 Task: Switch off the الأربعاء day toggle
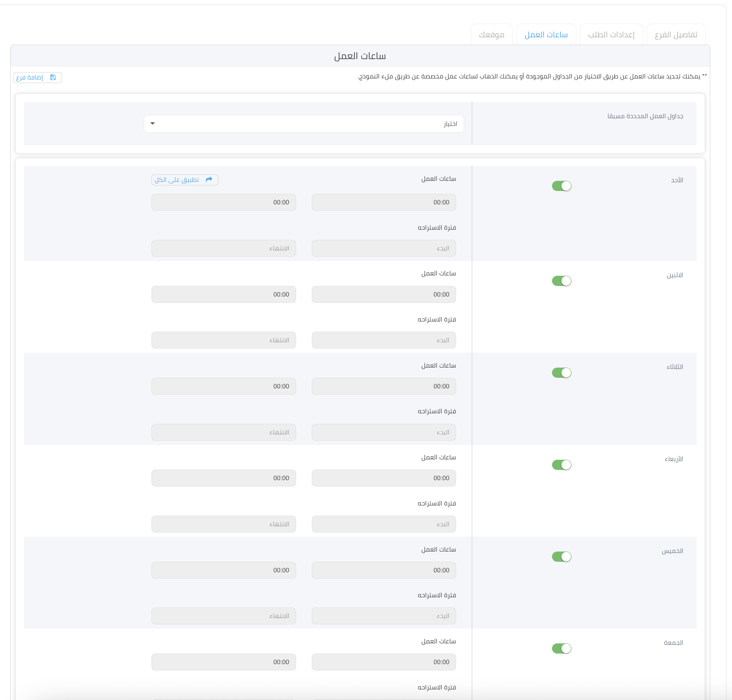pyautogui.click(x=561, y=465)
